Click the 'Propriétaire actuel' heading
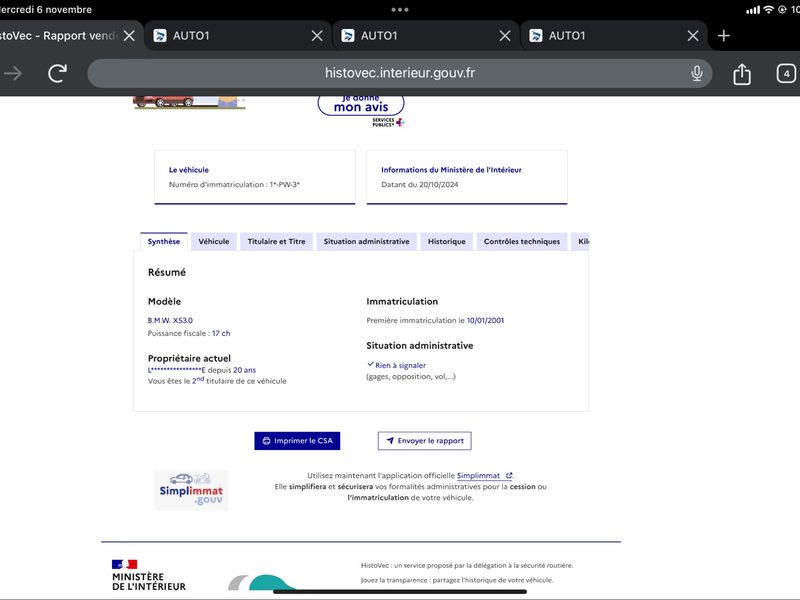 tap(189, 358)
